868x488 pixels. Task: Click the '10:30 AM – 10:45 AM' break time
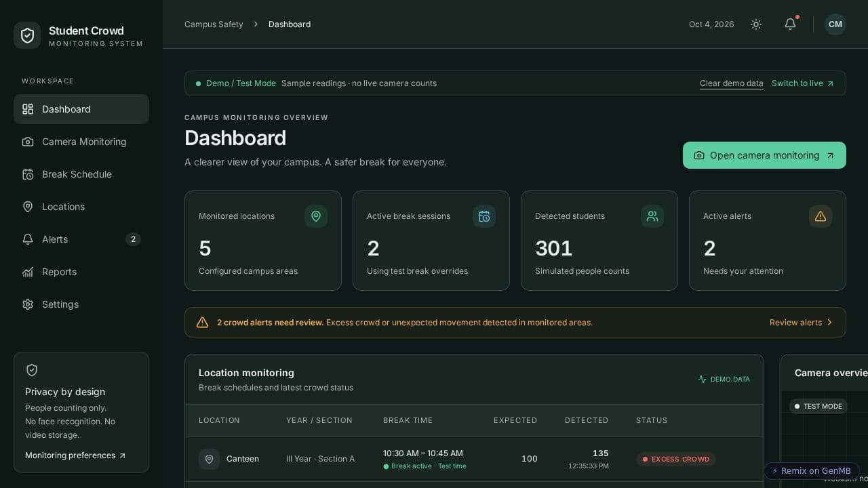coord(423,453)
